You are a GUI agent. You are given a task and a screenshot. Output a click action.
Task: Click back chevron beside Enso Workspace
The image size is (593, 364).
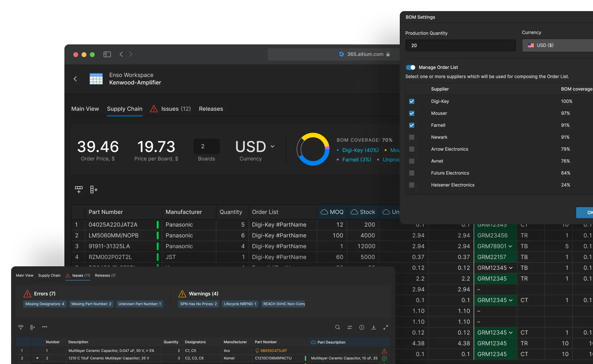[75, 79]
